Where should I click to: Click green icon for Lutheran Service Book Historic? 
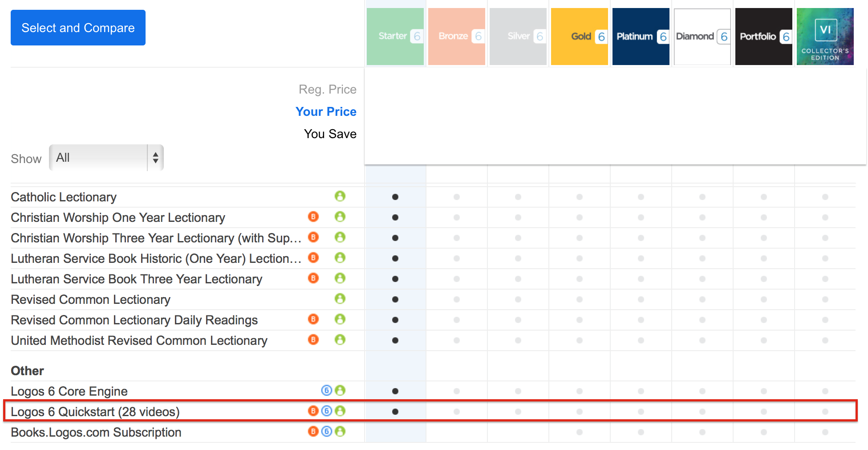click(340, 258)
